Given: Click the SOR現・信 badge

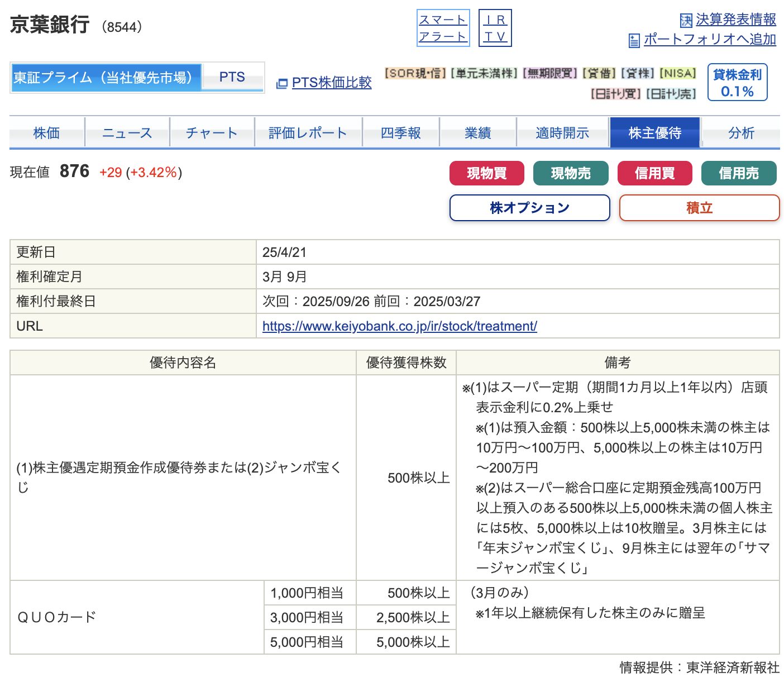Looking at the screenshot, I should (415, 74).
